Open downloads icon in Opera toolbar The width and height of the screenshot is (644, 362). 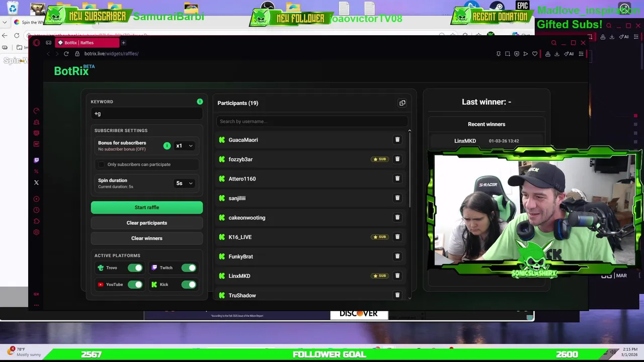[x=556, y=54]
